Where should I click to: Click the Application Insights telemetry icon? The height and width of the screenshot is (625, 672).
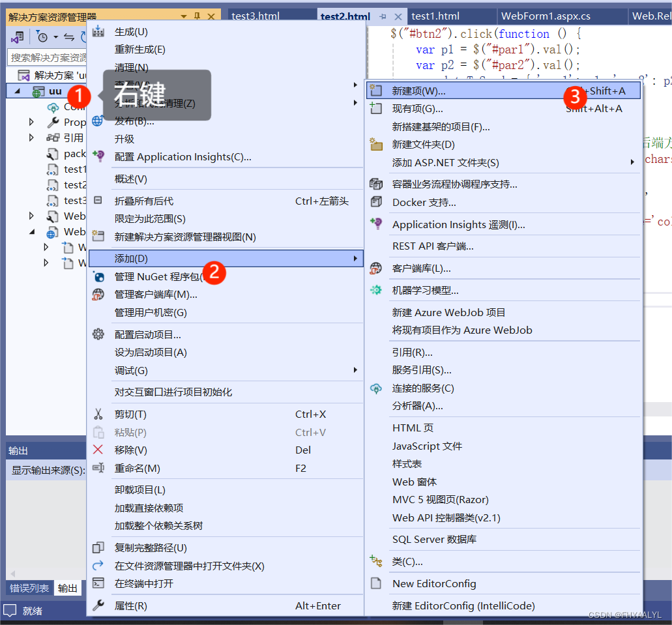(376, 224)
